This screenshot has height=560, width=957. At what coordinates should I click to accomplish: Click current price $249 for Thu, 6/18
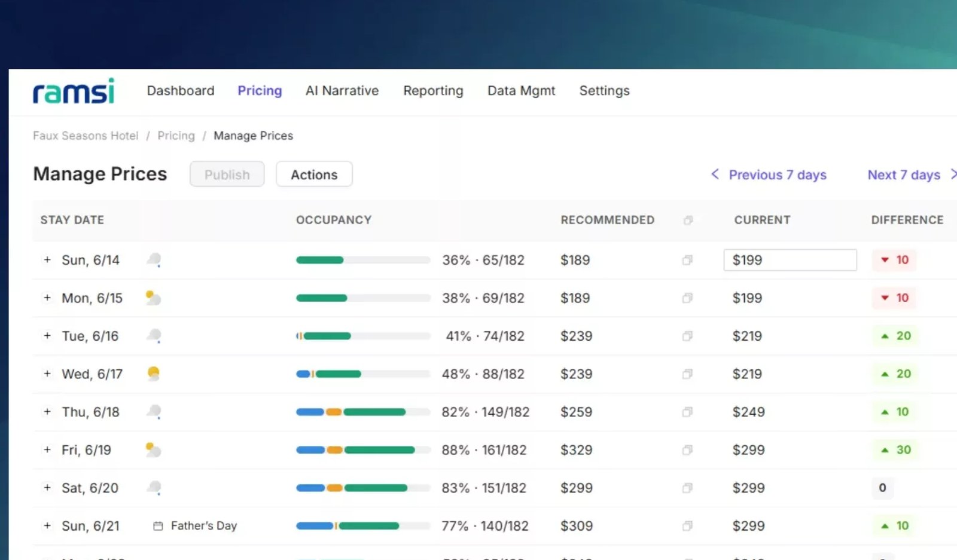pos(748,412)
